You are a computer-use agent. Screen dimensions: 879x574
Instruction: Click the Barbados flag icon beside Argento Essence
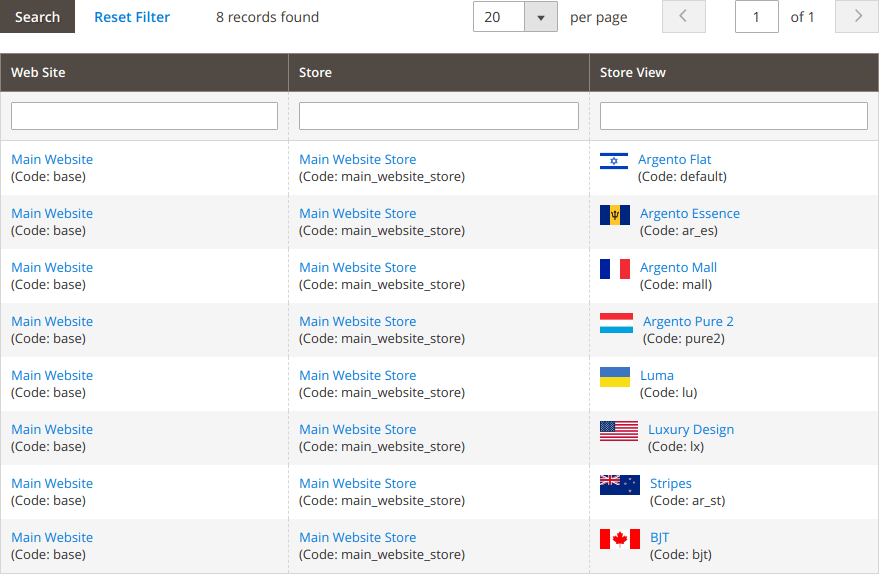pyautogui.click(x=615, y=215)
